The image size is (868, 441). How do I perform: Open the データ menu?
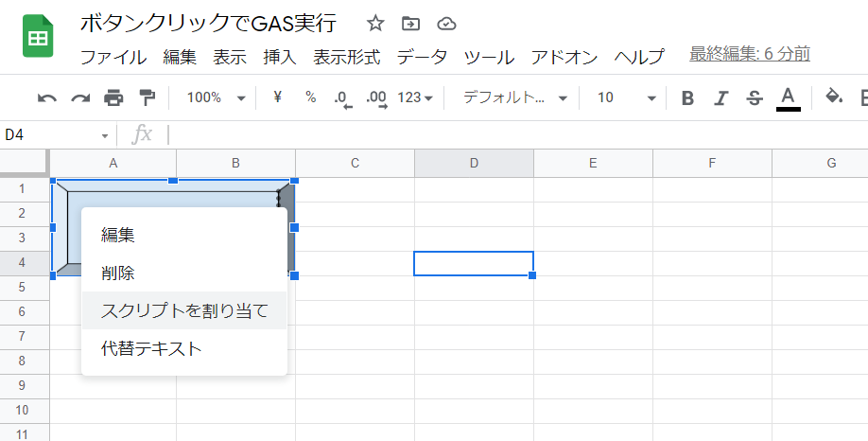tap(422, 57)
